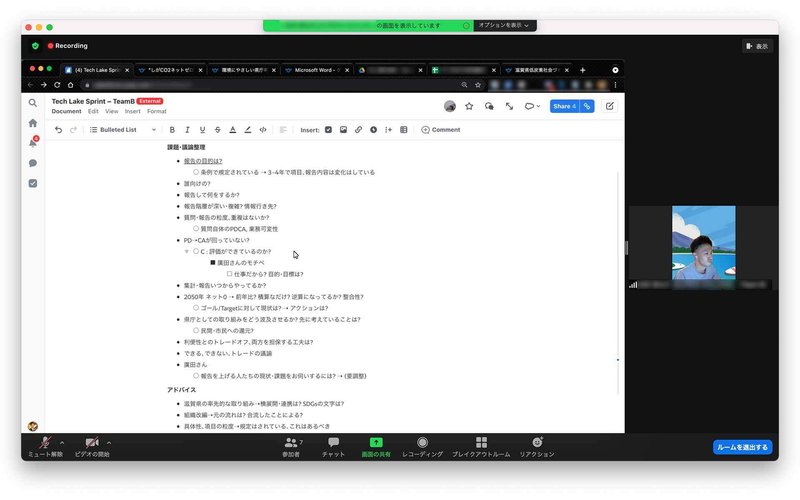Open the browser three-dot menu

click(x=615, y=85)
